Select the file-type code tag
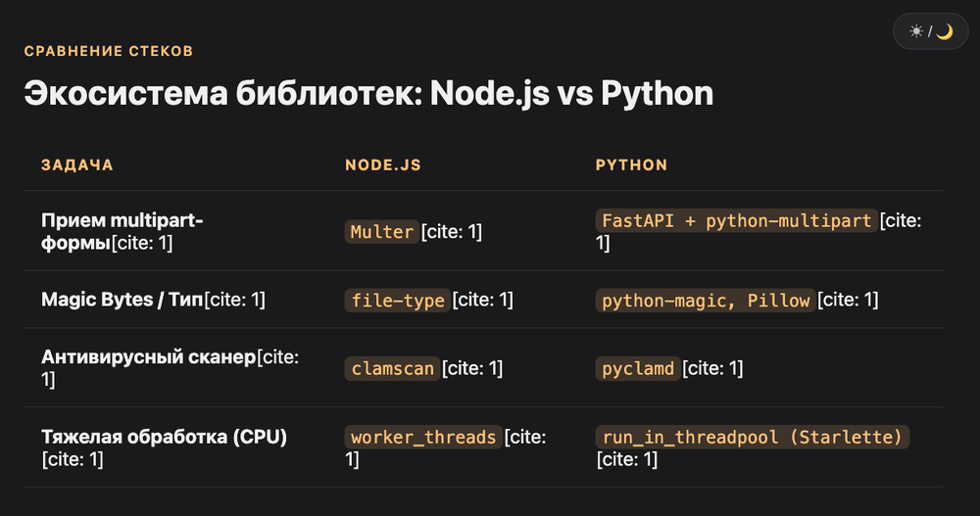Viewport: 980px width, 516px height. (398, 300)
